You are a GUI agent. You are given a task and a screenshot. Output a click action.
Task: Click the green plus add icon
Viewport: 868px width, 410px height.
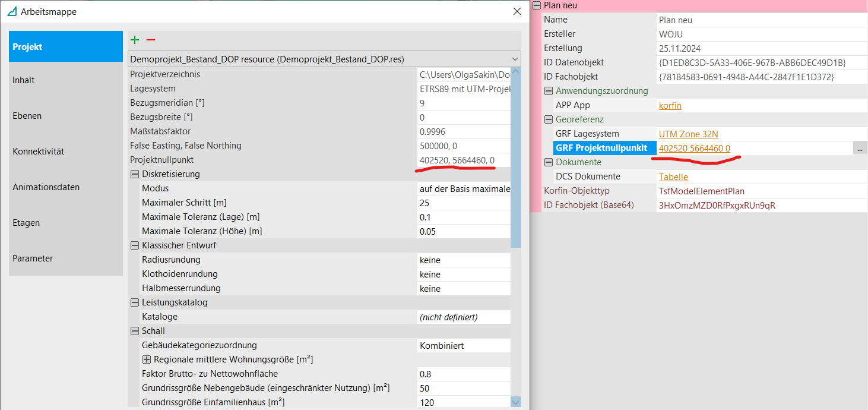click(135, 40)
